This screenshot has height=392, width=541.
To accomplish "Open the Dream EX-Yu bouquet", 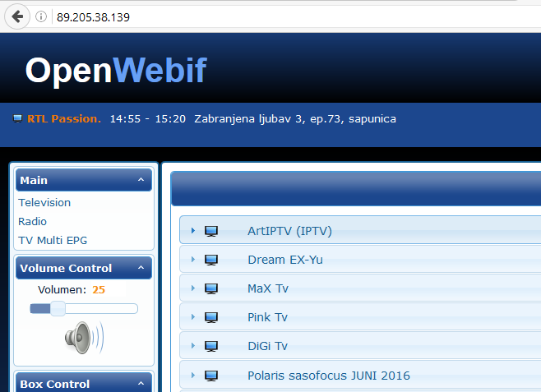I will coord(285,260).
